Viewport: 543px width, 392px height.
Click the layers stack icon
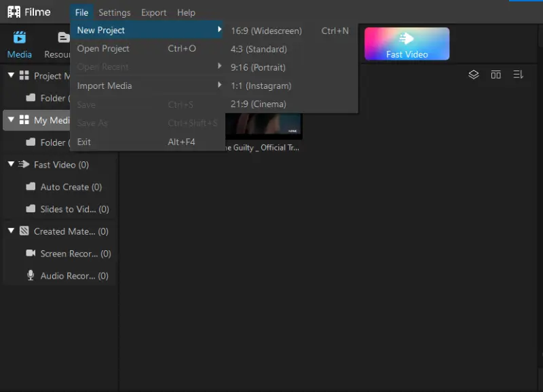click(473, 75)
